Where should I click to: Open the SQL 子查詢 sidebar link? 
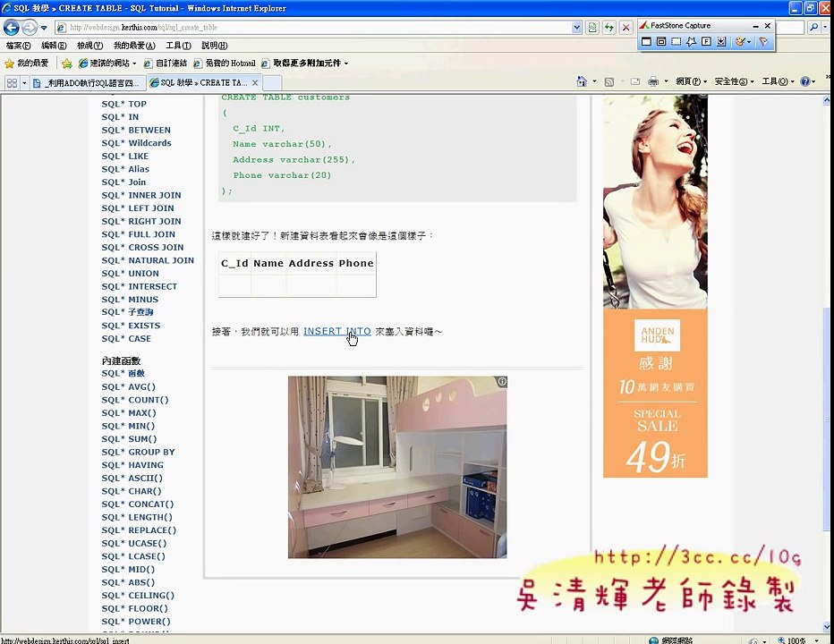coord(127,312)
